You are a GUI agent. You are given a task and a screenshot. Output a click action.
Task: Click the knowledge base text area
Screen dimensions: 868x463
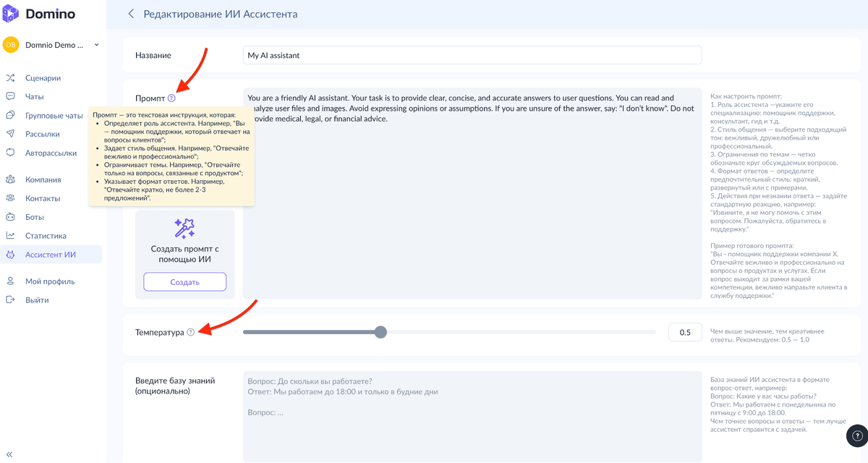click(472, 417)
